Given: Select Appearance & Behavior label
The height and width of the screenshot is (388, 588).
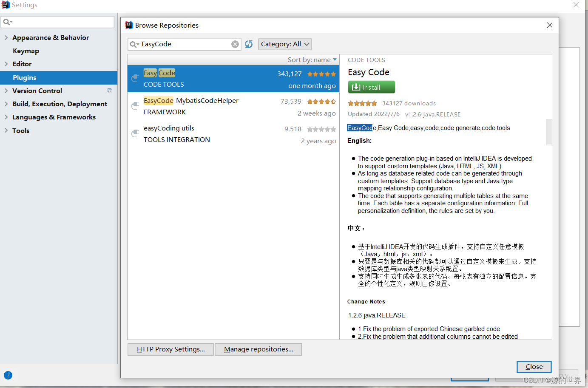Looking at the screenshot, I should [51, 37].
